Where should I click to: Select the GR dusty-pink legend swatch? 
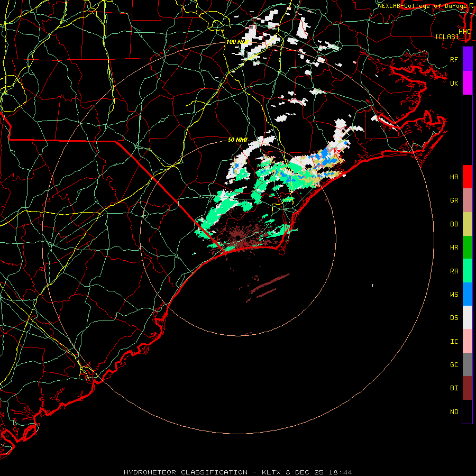[467, 200]
